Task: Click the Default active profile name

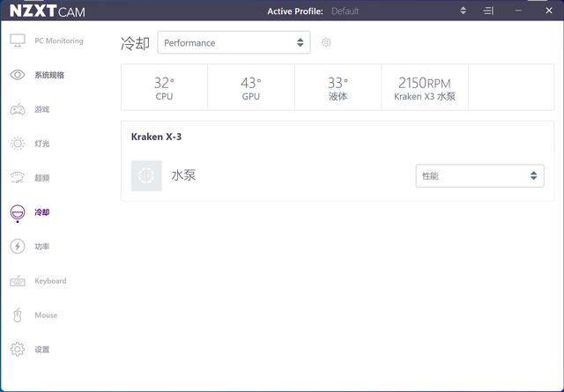Action: click(x=345, y=11)
